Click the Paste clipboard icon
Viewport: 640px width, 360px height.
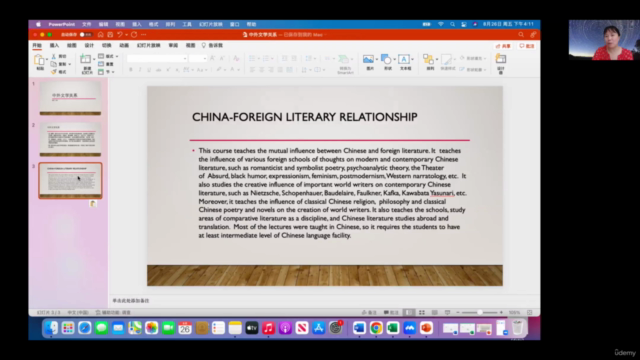coord(39,60)
